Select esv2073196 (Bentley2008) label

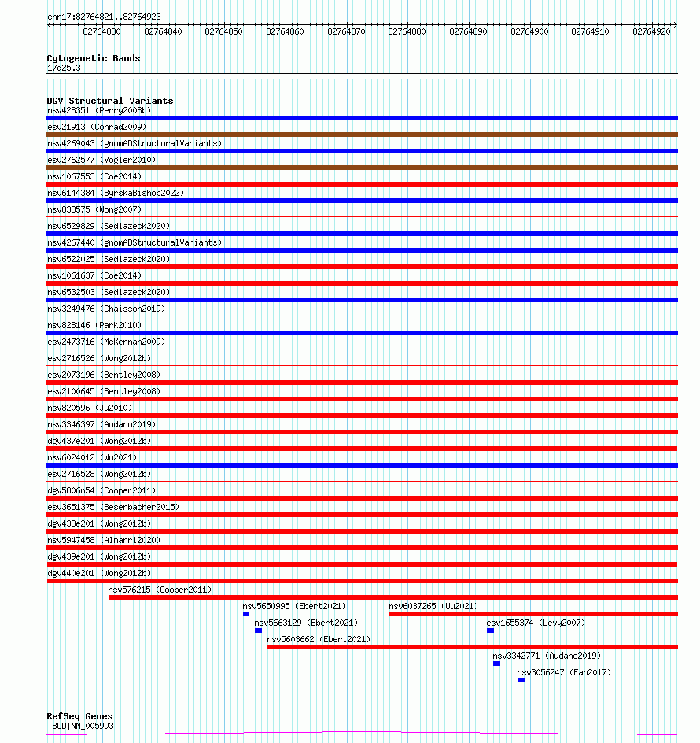pyautogui.click(x=104, y=375)
